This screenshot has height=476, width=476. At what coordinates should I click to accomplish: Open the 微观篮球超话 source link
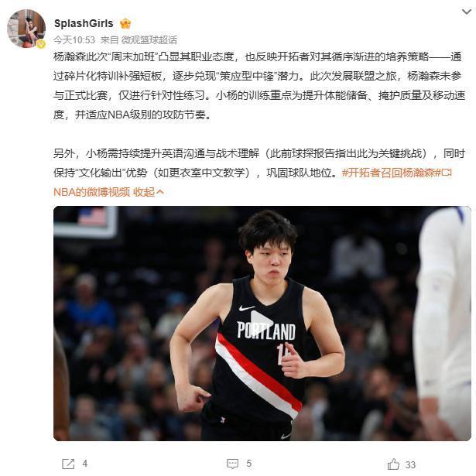[149, 39]
